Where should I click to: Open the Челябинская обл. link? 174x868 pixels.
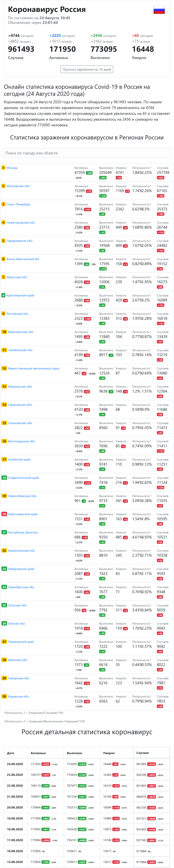20,350
